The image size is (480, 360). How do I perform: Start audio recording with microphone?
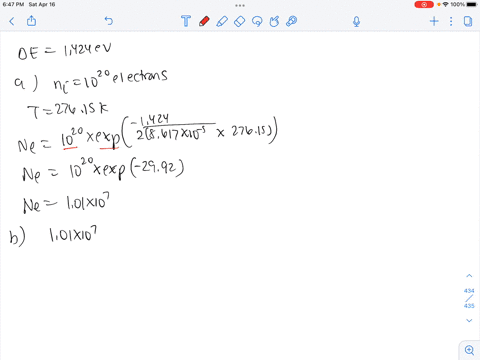pos(356,22)
